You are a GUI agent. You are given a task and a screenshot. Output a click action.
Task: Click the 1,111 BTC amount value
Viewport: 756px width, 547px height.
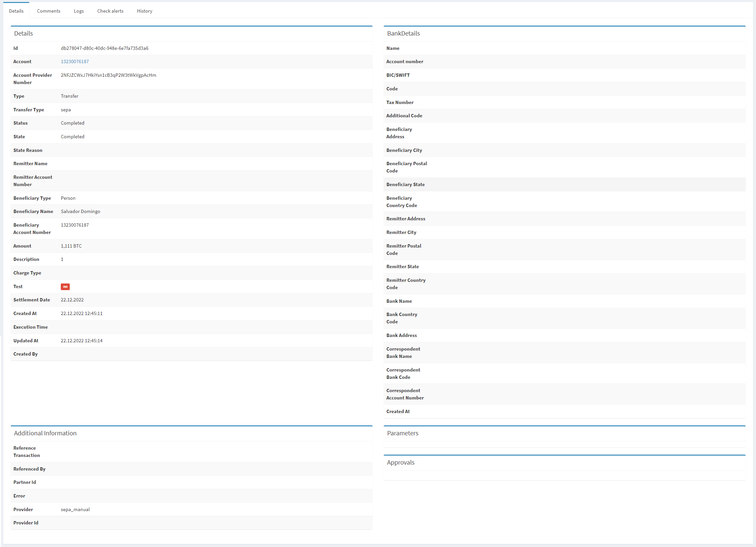click(x=71, y=246)
